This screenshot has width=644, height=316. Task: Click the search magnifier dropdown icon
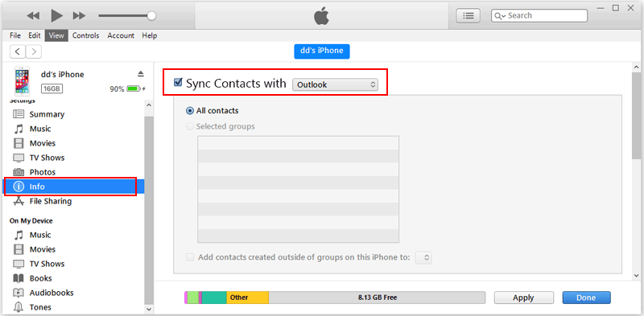coord(500,15)
